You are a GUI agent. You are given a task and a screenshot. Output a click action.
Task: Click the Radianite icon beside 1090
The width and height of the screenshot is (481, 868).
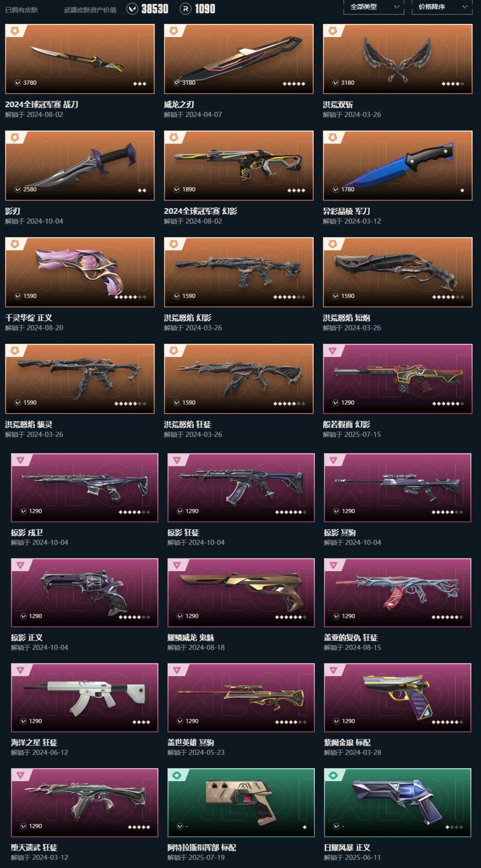click(x=185, y=9)
